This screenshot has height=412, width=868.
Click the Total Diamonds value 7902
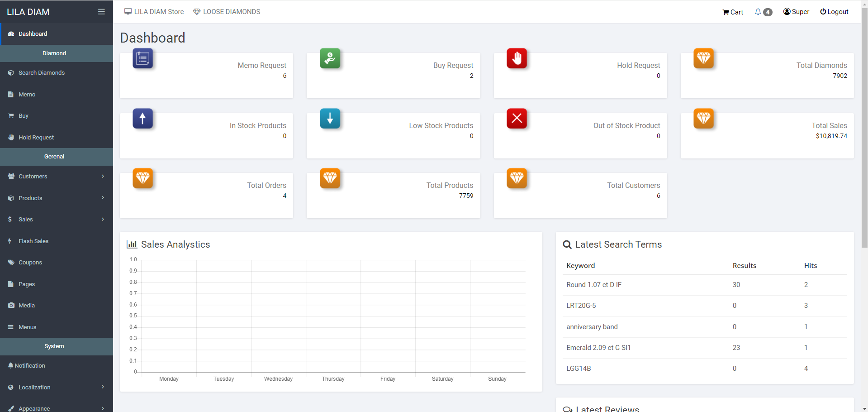(x=840, y=76)
